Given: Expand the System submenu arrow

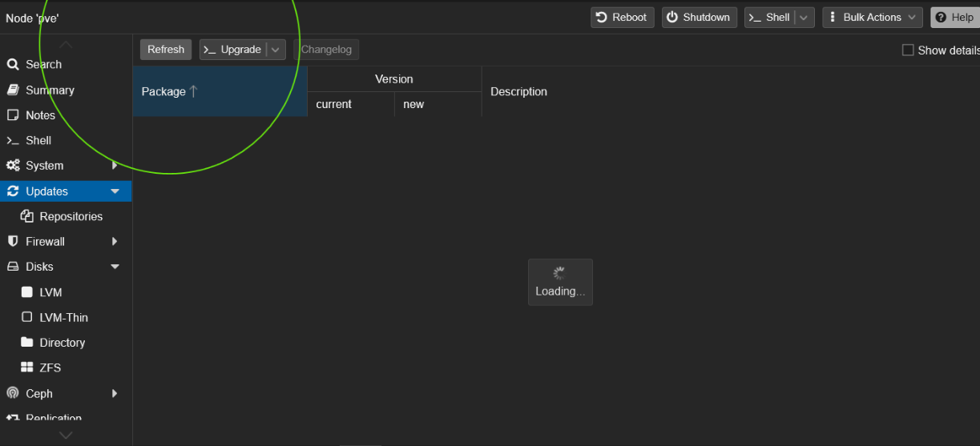Looking at the screenshot, I should coord(115,166).
